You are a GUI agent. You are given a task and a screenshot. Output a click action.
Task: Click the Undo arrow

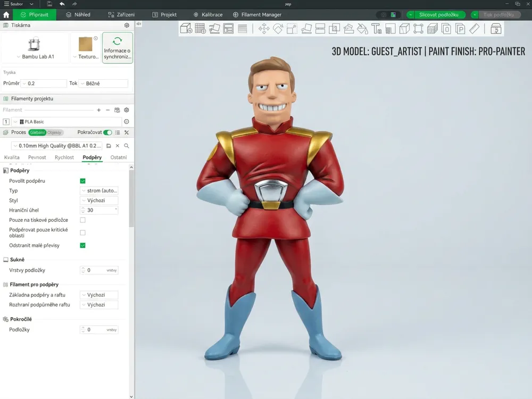[x=62, y=4]
